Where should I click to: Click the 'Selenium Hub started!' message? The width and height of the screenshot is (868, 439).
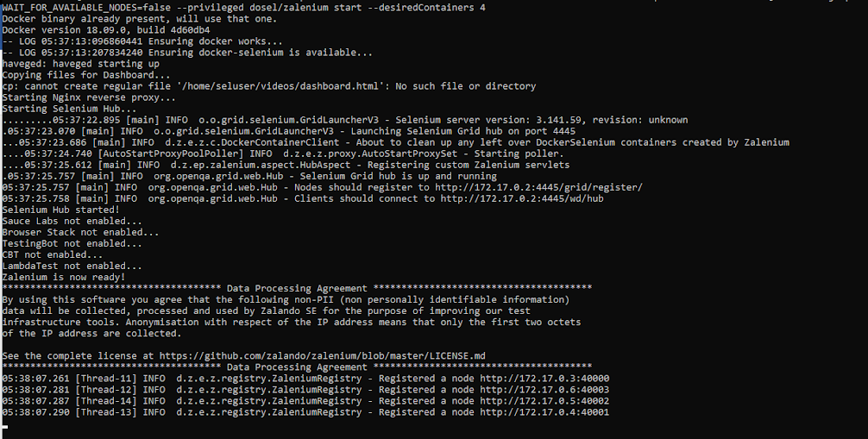click(x=60, y=210)
